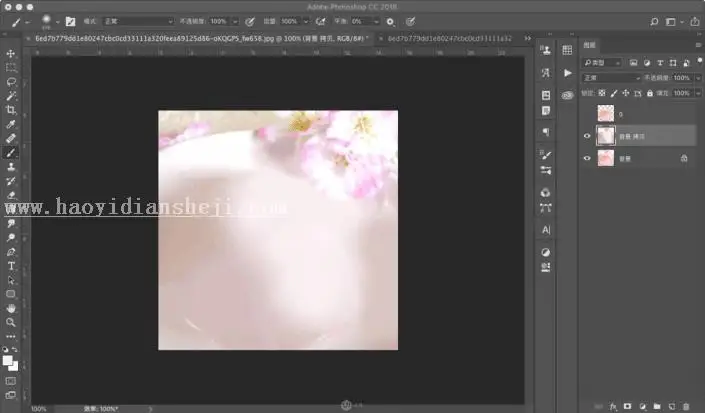Open the layer opacity dropdown arrow
Viewport: 705px width, 413px height.
pyautogui.click(x=698, y=78)
